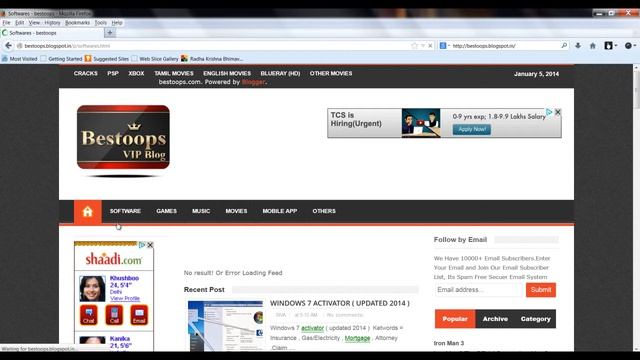Bookmark page with the star icon

(415, 46)
